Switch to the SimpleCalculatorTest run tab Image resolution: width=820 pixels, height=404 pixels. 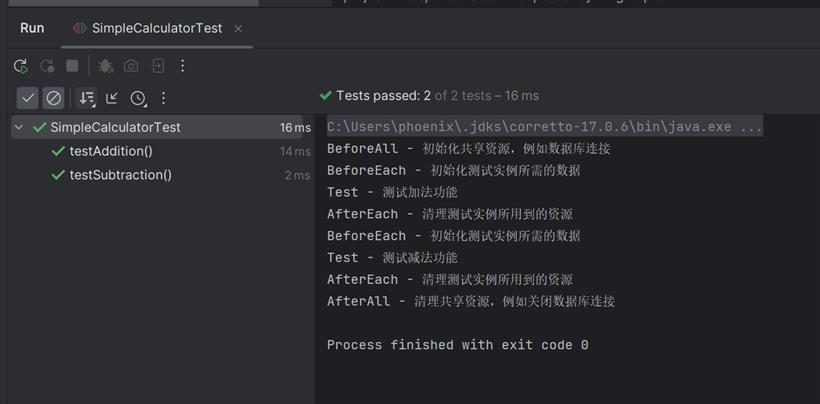(x=157, y=28)
